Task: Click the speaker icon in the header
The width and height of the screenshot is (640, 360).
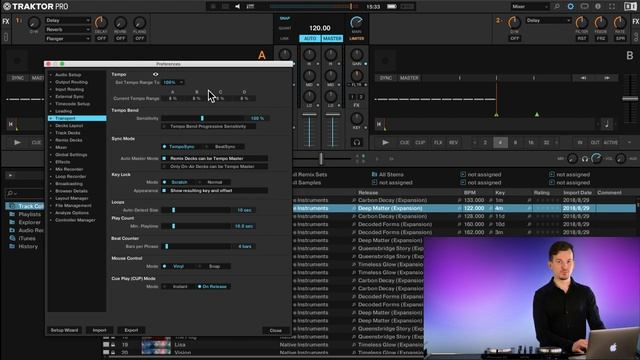Action: coord(237,7)
